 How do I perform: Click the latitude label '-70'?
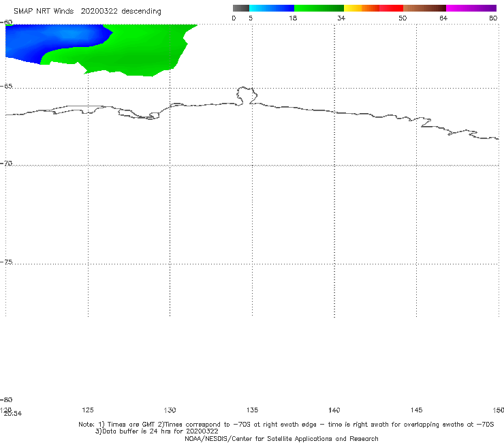pos(6,164)
